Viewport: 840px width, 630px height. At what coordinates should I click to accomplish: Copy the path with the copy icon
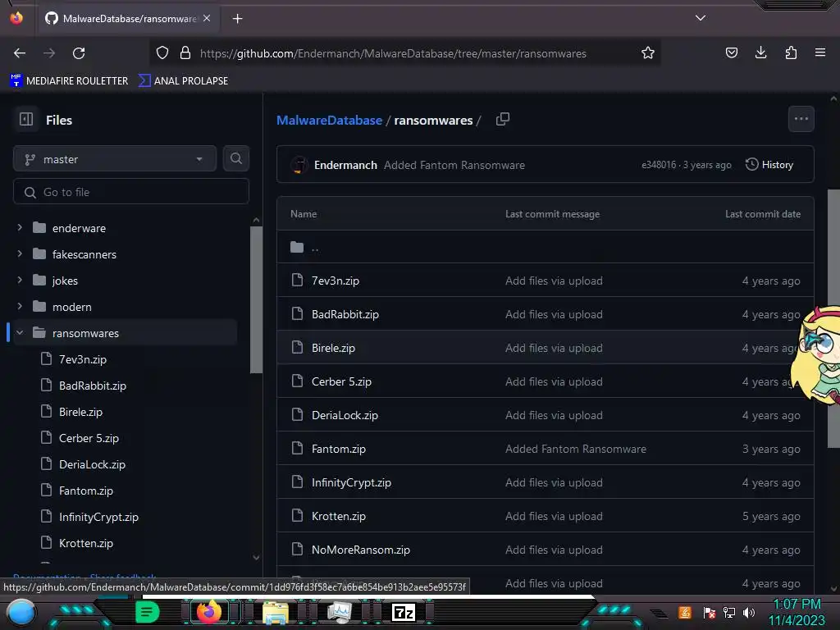click(503, 119)
